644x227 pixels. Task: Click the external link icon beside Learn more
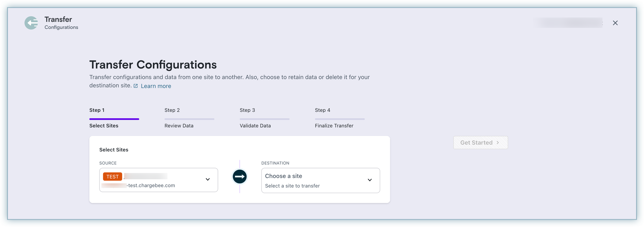point(136,86)
